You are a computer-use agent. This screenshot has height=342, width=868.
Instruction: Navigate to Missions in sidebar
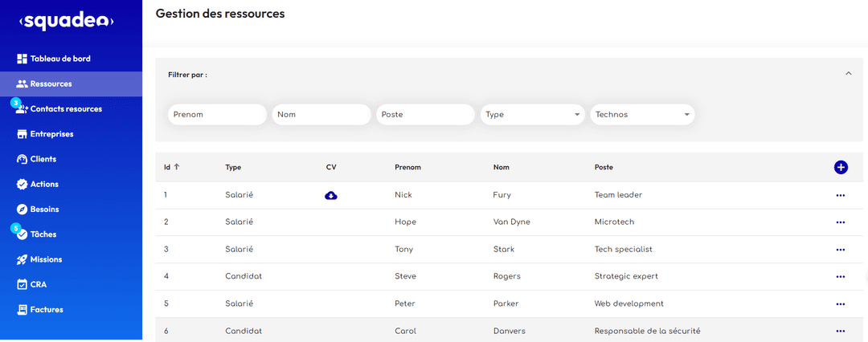[46, 259]
